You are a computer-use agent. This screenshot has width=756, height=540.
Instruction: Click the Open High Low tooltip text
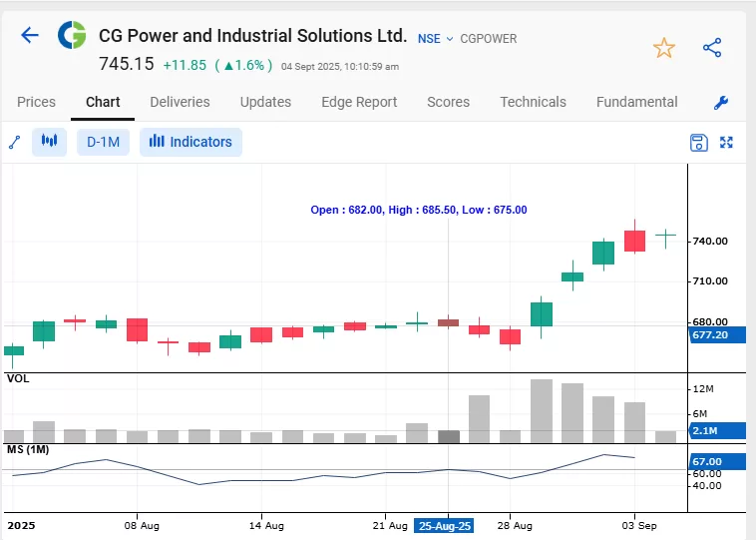point(419,210)
